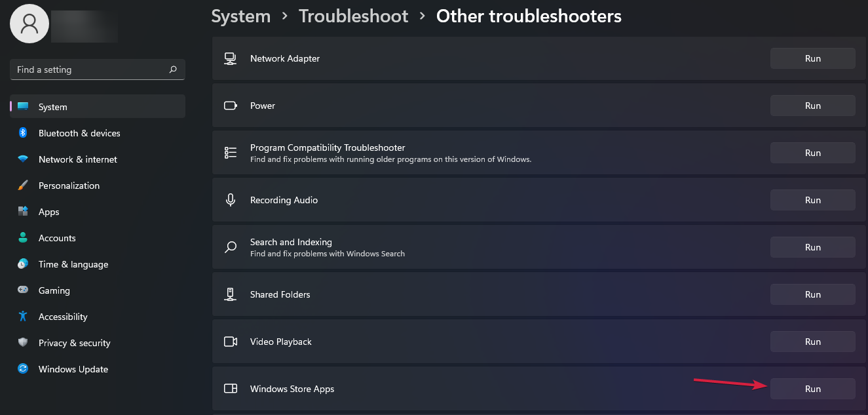
Task: Open the Apps settings section
Action: (x=49, y=212)
